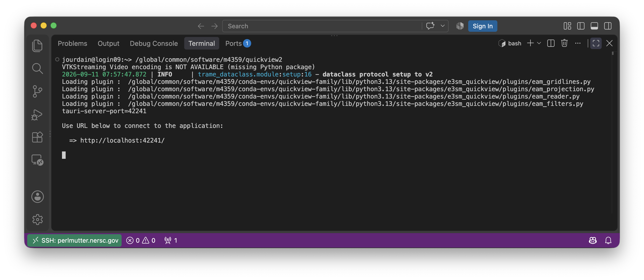Kill terminal with the trash icon
This screenshot has width=644, height=280.
point(564,43)
